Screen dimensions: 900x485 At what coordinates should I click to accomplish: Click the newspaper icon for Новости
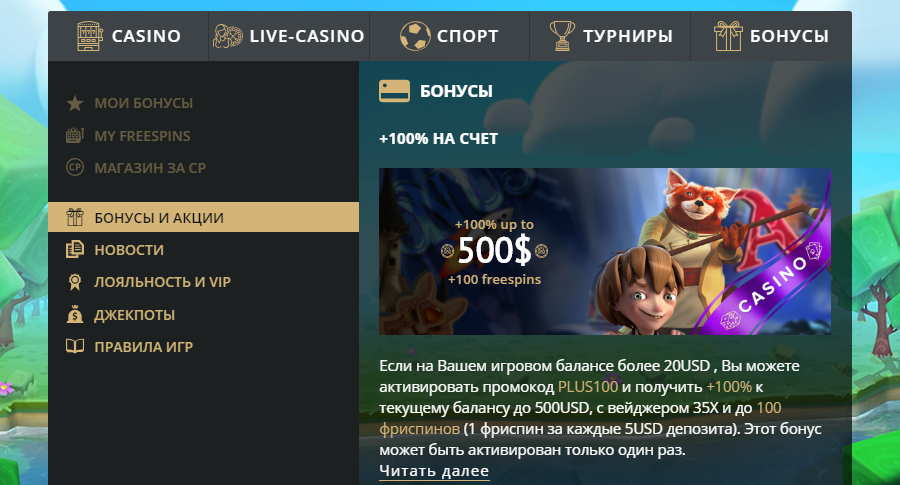tap(75, 250)
